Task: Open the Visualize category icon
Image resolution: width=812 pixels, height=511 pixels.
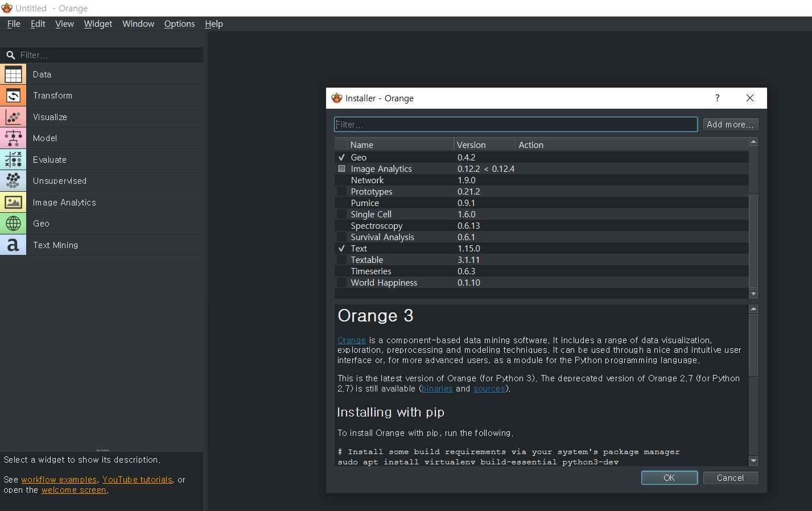Action: point(13,117)
